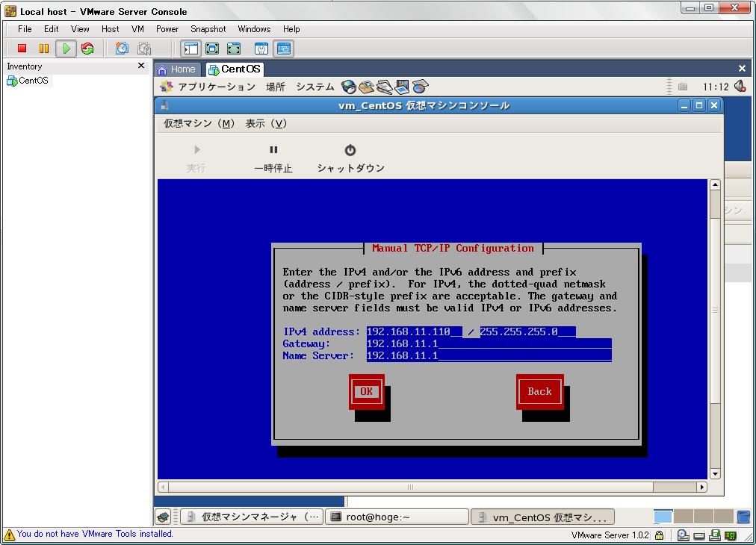
Task: Click the red OK button
Action: (x=367, y=391)
